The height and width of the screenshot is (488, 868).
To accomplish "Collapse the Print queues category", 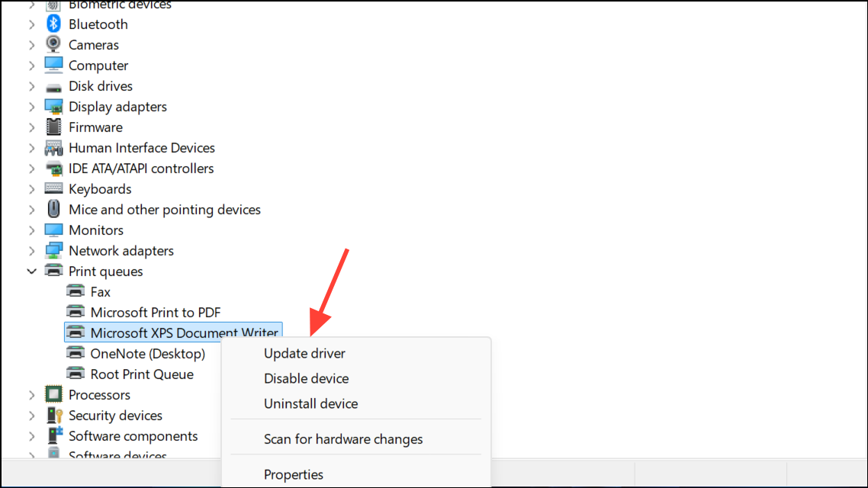I will [x=31, y=271].
